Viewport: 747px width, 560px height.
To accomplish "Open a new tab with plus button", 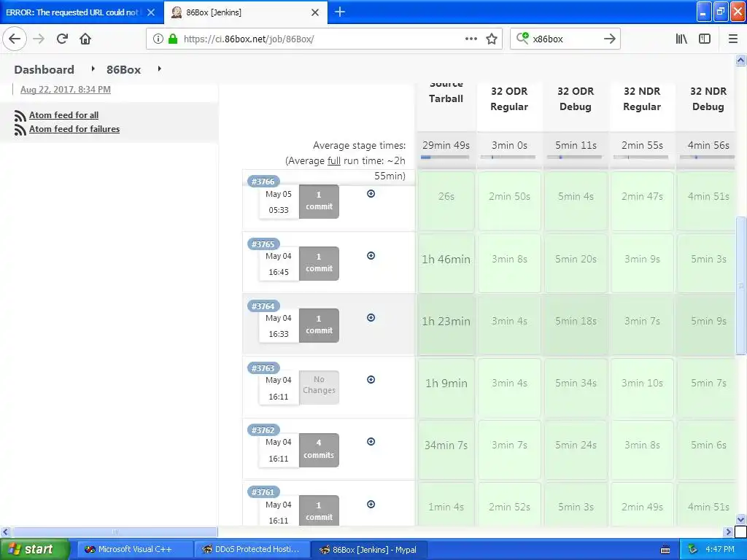I will 340,12.
